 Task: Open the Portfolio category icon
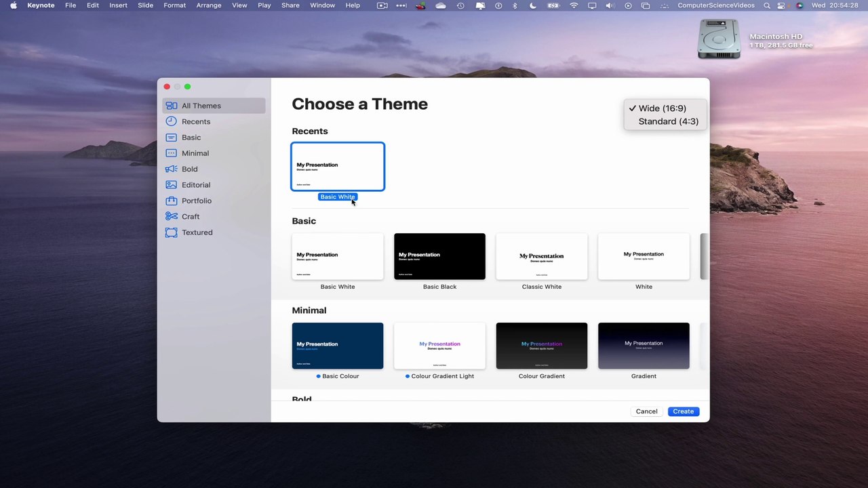coord(171,201)
